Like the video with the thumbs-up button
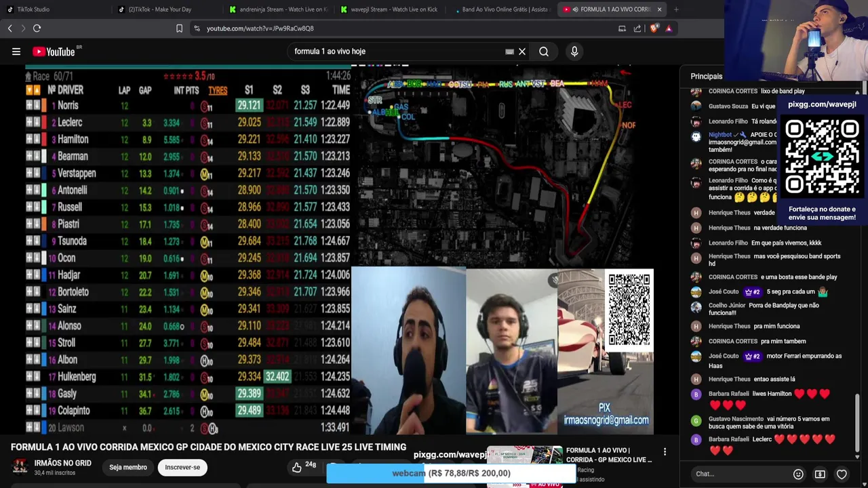This screenshot has width=868, height=488. [x=297, y=467]
